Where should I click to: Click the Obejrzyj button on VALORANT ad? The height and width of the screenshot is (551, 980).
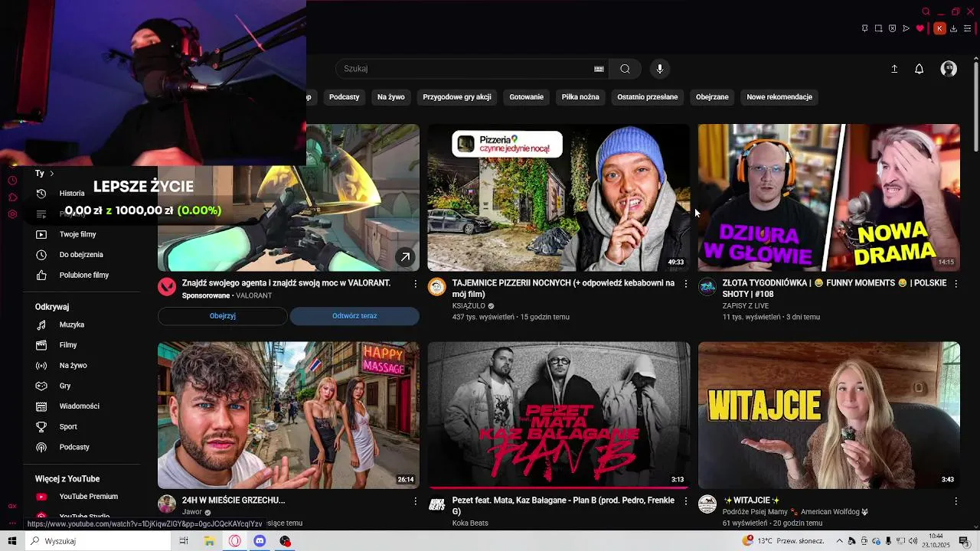223,316
